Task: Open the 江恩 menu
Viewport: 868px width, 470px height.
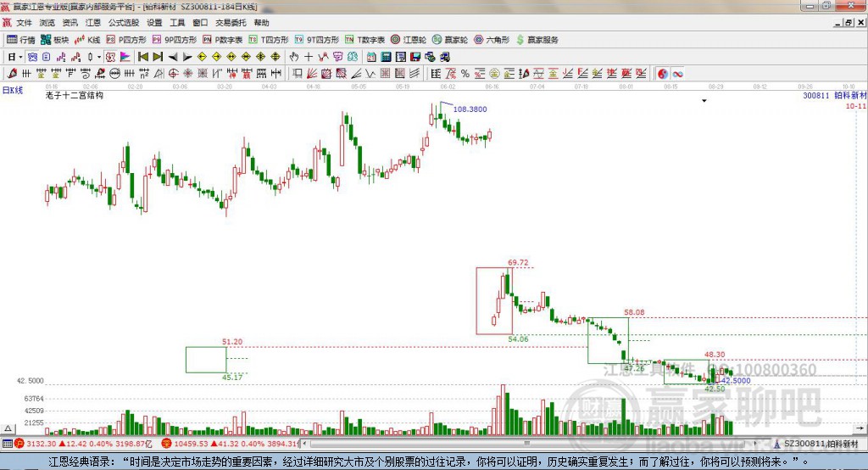Action: [93, 23]
